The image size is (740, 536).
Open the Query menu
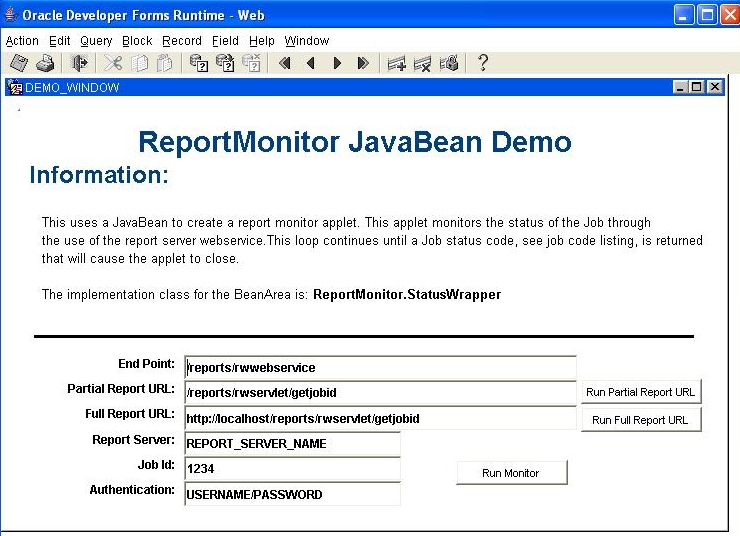pos(96,41)
